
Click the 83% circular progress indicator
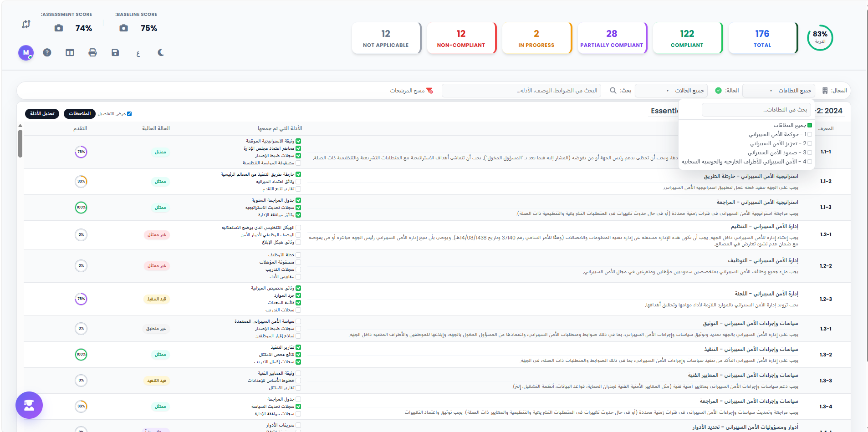point(820,38)
